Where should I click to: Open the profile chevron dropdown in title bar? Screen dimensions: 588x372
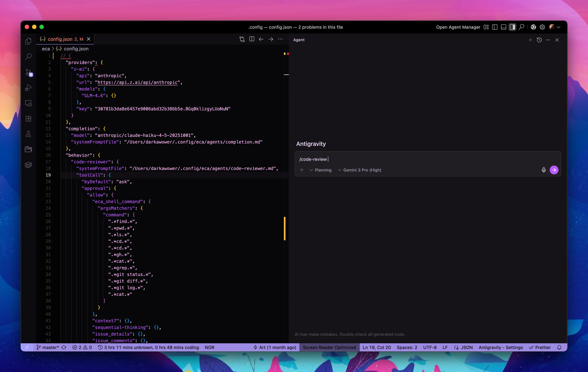559,27
